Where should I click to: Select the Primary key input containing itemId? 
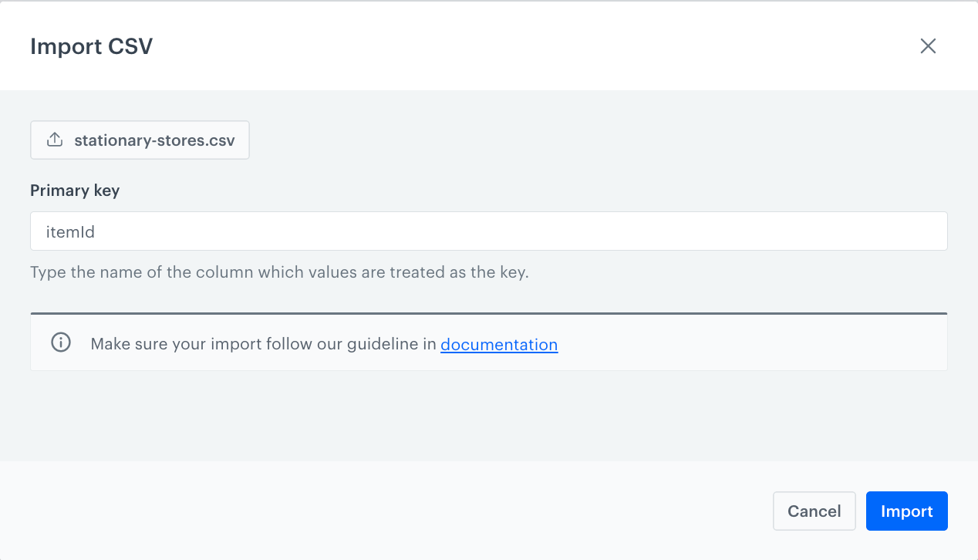488,231
